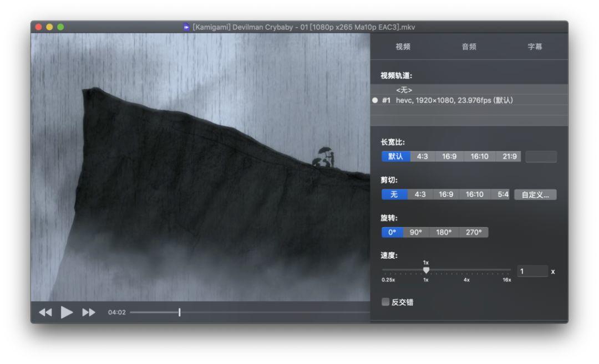Image resolution: width=599 pixels, height=364 pixels.
Task: Click the 16x mark under the speed slider
Action: (506, 280)
